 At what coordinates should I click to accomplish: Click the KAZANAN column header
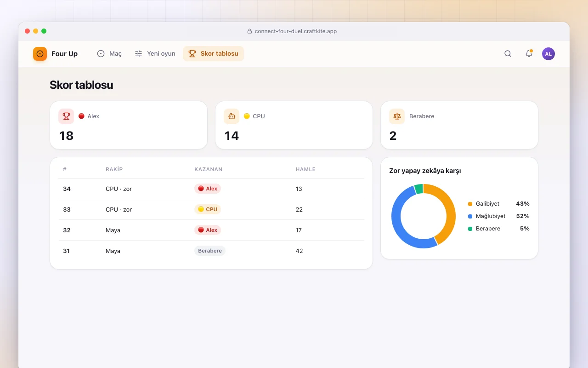point(209,169)
